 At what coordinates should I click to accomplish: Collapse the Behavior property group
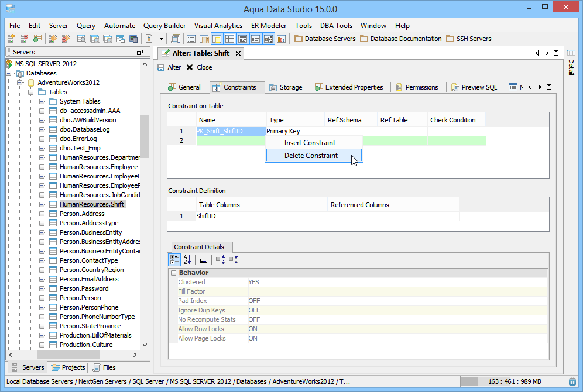tap(174, 273)
